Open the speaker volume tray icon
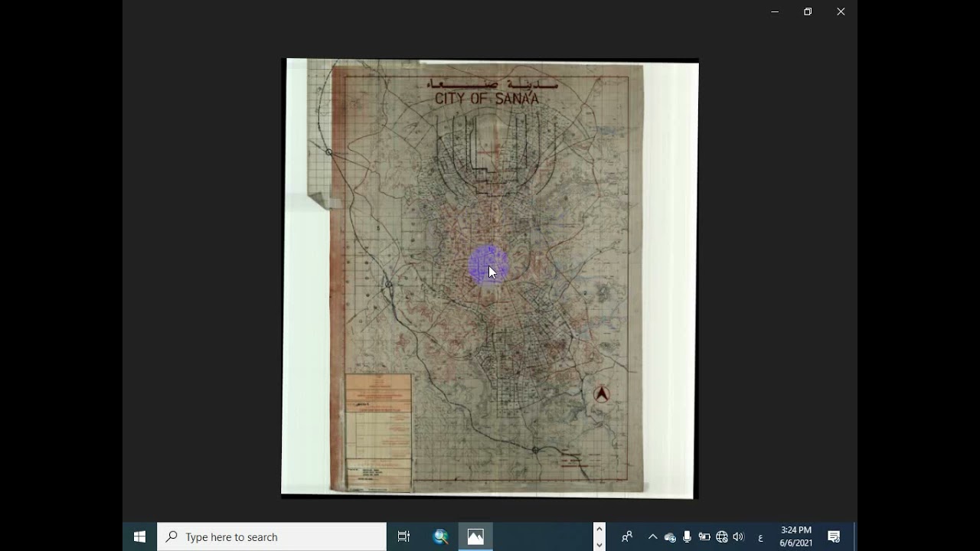 point(738,537)
